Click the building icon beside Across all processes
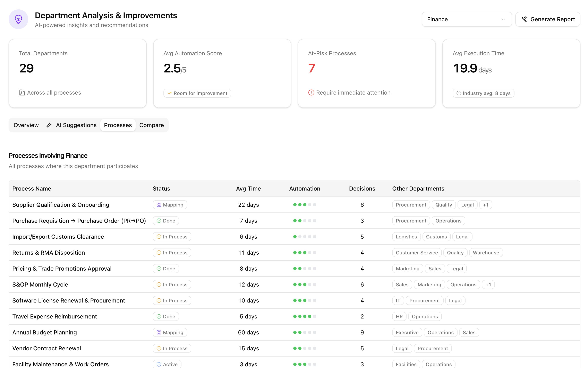Screen dimensions: 588x368 pos(22,93)
